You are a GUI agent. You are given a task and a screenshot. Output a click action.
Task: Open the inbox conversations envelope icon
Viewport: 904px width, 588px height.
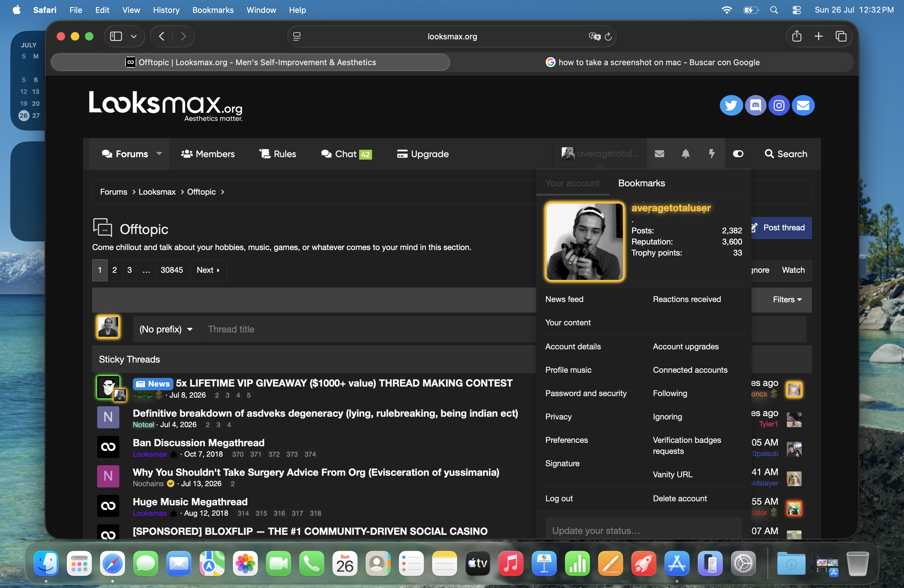point(659,154)
